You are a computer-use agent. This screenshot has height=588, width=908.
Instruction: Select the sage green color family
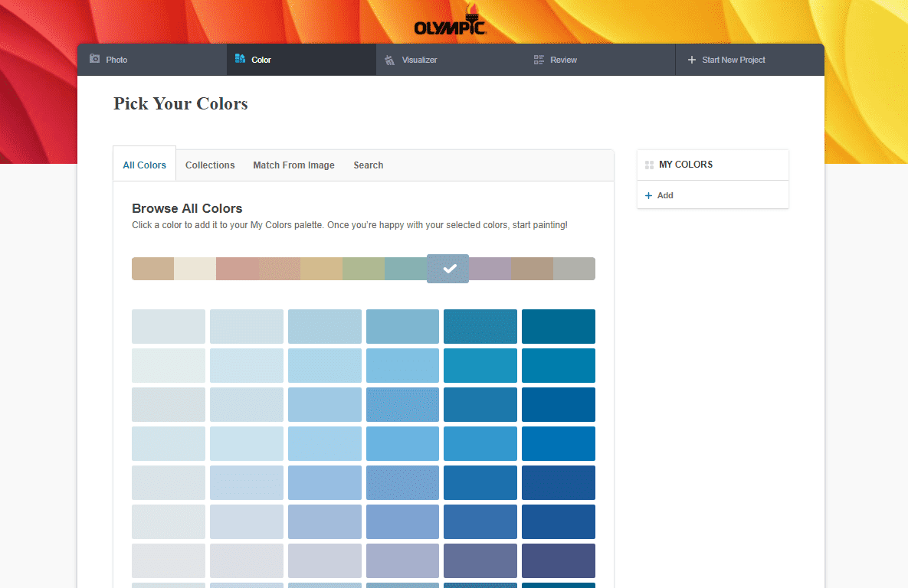click(x=364, y=269)
